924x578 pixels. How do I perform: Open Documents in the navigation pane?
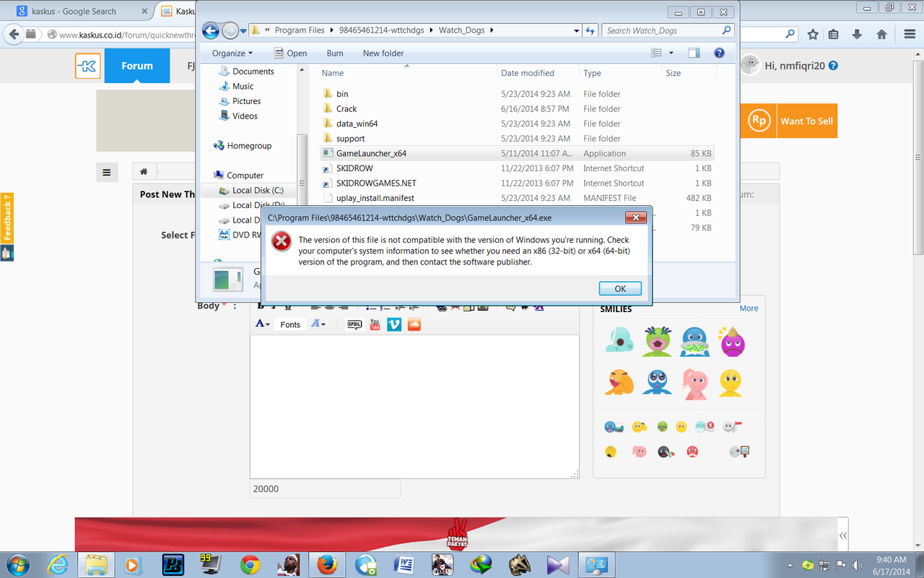coord(253,72)
